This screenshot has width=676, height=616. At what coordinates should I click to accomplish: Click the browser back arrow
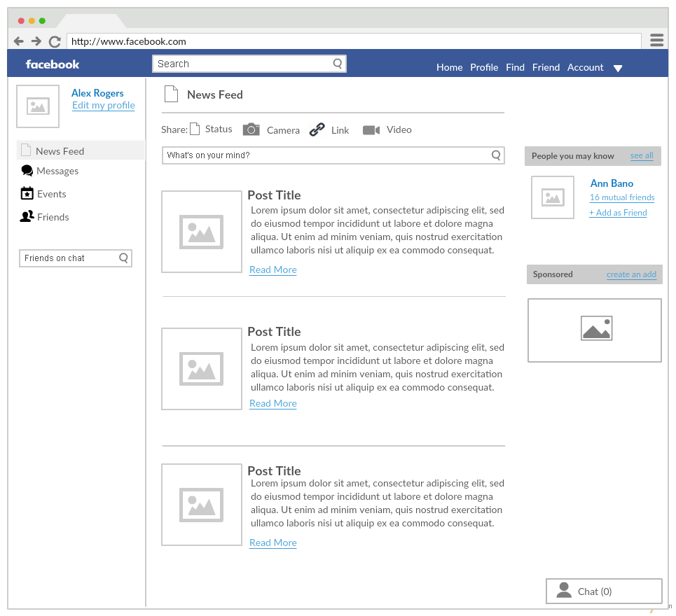[19, 41]
